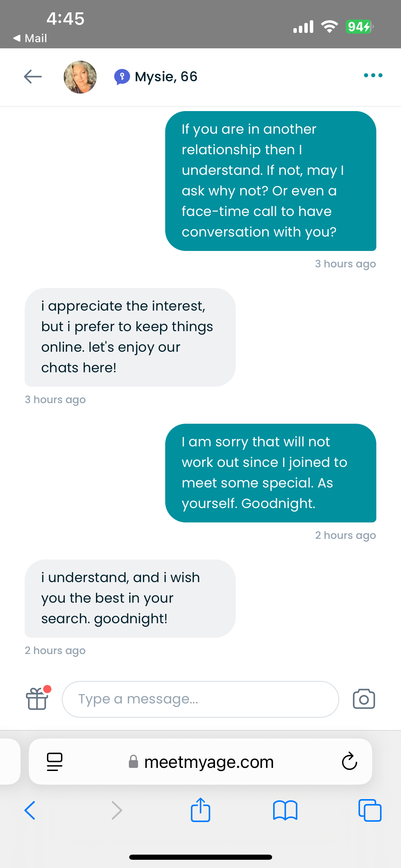Return to the Mail app
The height and width of the screenshot is (868, 401).
(x=30, y=38)
